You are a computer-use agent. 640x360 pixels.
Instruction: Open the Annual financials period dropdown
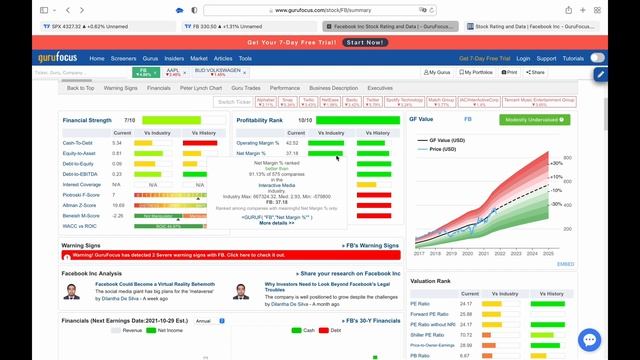pos(203,321)
